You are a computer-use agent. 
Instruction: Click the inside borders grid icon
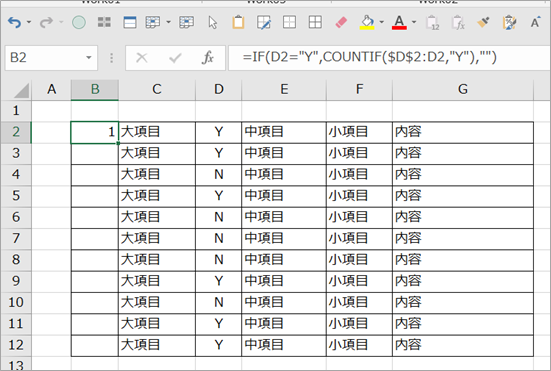click(x=289, y=22)
